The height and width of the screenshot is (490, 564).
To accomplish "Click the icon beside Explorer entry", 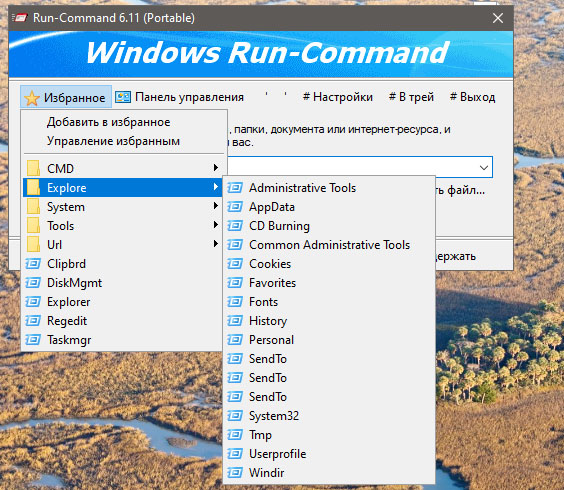I will point(33,301).
